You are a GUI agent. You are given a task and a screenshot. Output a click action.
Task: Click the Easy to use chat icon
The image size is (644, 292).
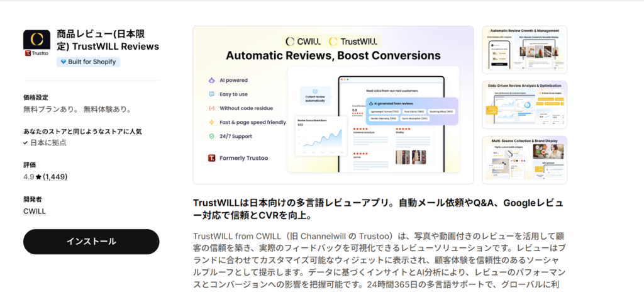211,94
